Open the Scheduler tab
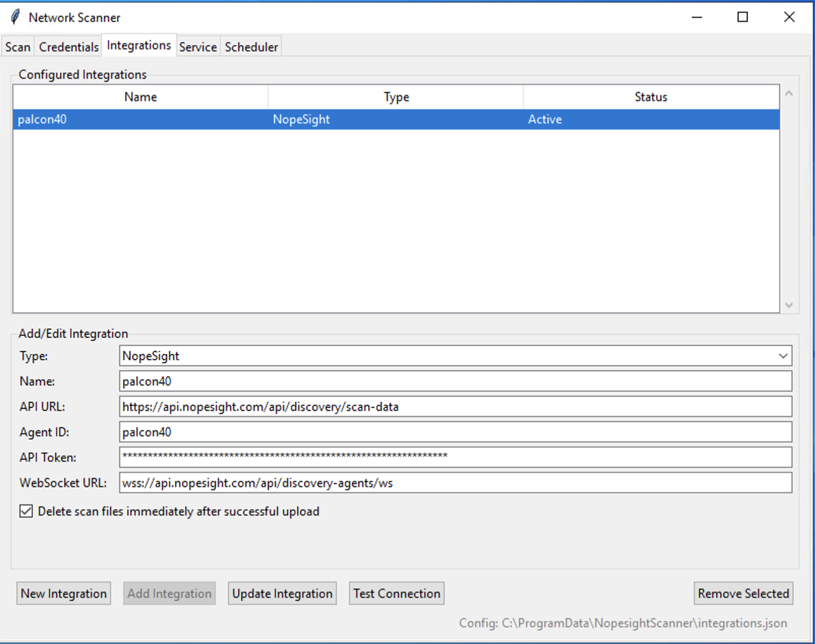 [x=251, y=47]
